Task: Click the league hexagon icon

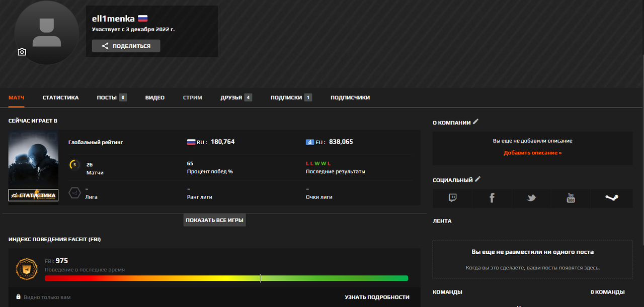Action: click(x=74, y=193)
